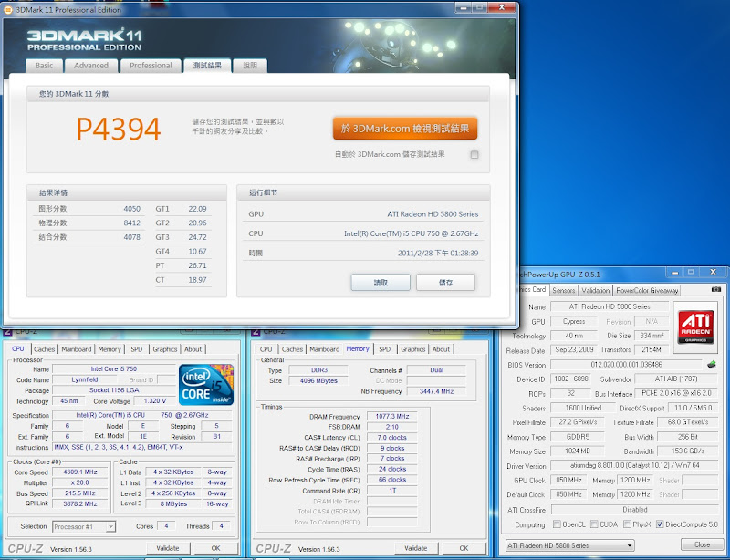This screenshot has height=560, width=730.
Task: Open Memory tab in processor CPU-Z window
Action: (x=109, y=349)
